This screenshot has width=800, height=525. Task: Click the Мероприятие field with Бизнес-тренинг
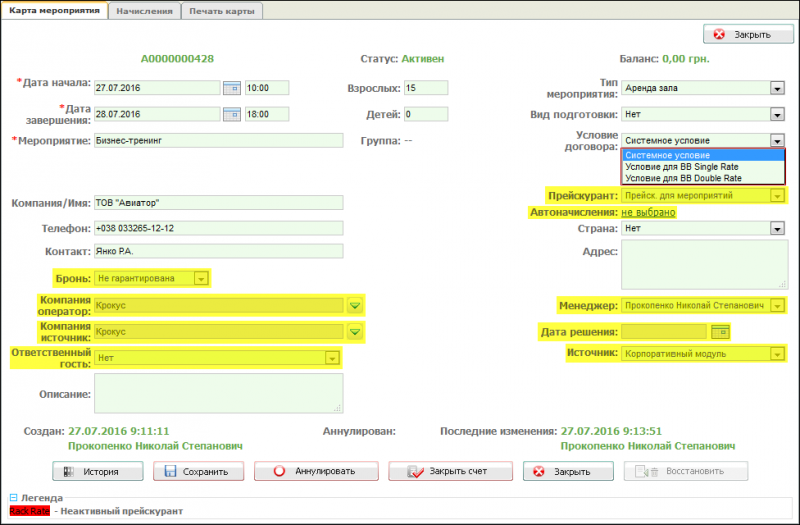(x=219, y=141)
